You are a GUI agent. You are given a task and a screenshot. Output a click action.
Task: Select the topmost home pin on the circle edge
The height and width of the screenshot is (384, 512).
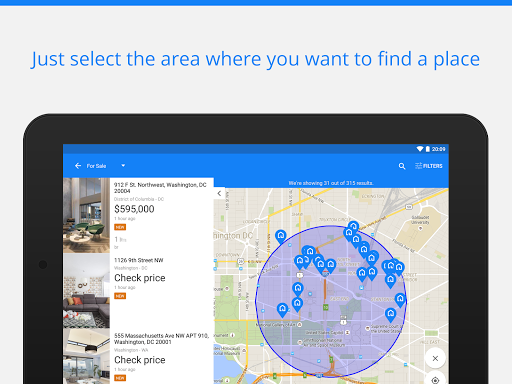pyautogui.click(x=353, y=227)
